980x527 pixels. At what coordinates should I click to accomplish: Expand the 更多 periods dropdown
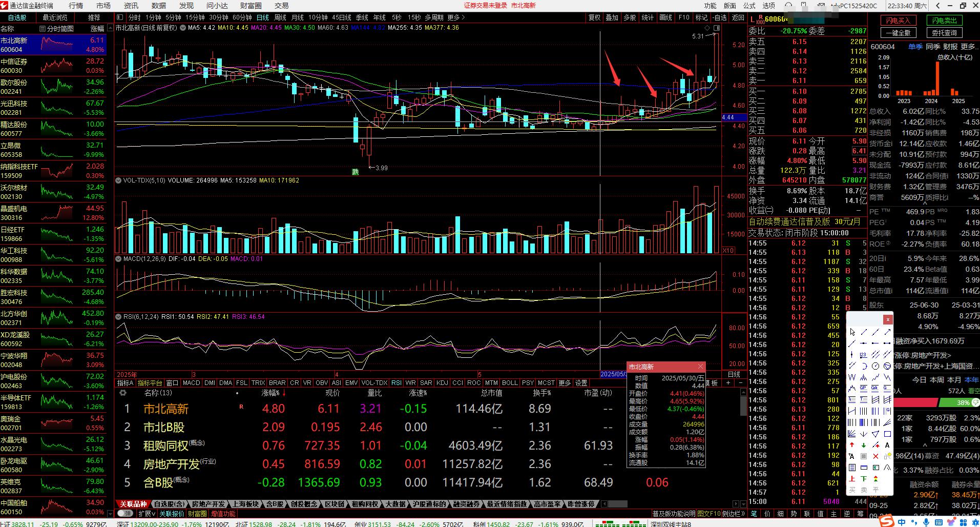[455, 17]
